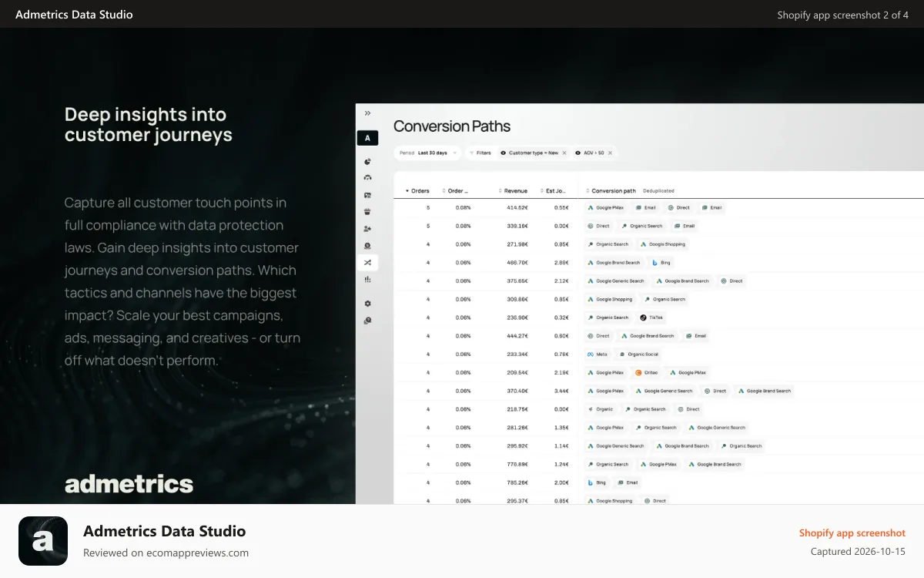Open the help avatar icon at the sidebar bottom
924x578 pixels.
pos(367,320)
